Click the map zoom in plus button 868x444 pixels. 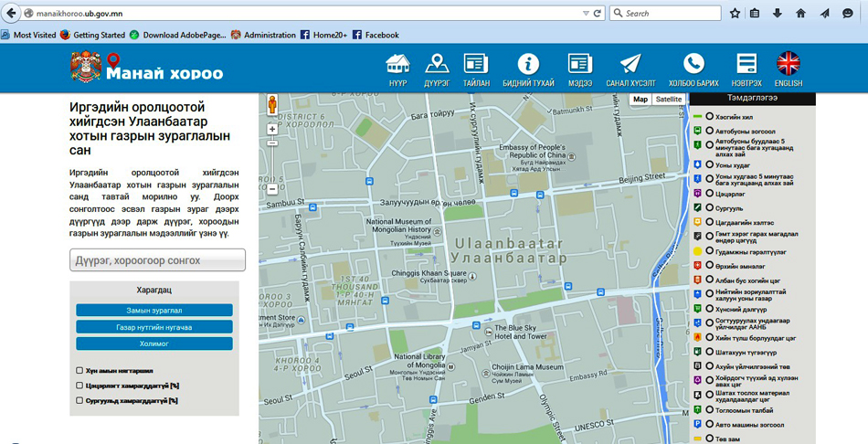click(x=272, y=130)
